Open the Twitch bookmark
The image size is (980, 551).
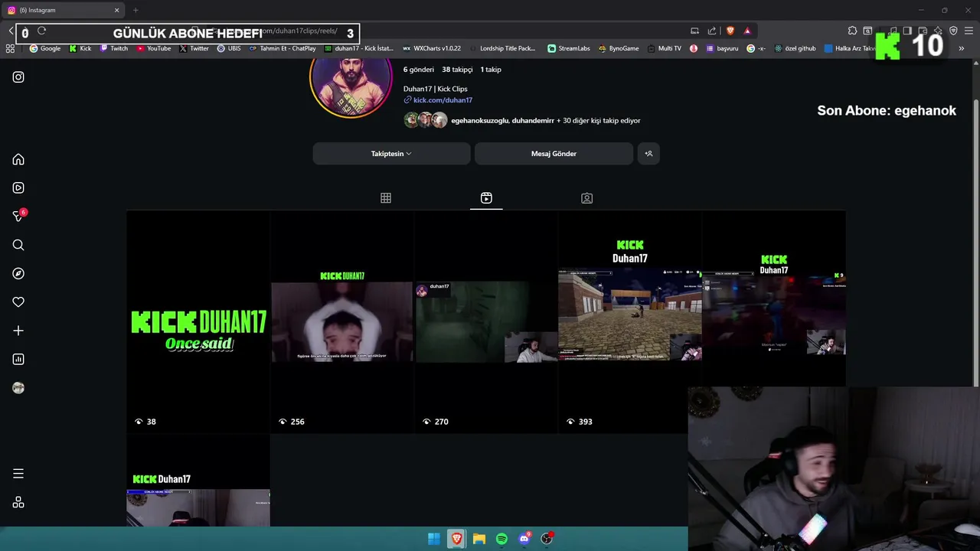pos(114,48)
